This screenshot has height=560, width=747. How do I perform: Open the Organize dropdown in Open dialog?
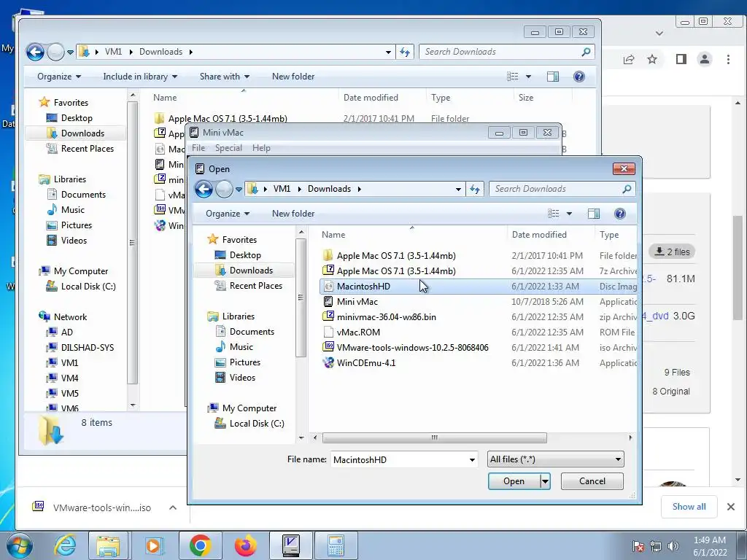pyautogui.click(x=228, y=214)
